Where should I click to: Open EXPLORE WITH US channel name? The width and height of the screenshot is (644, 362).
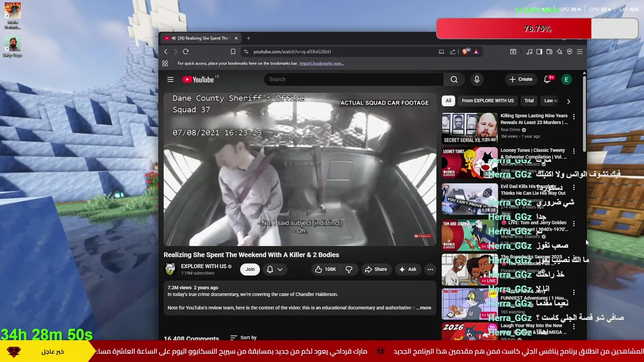click(x=203, y=266)
